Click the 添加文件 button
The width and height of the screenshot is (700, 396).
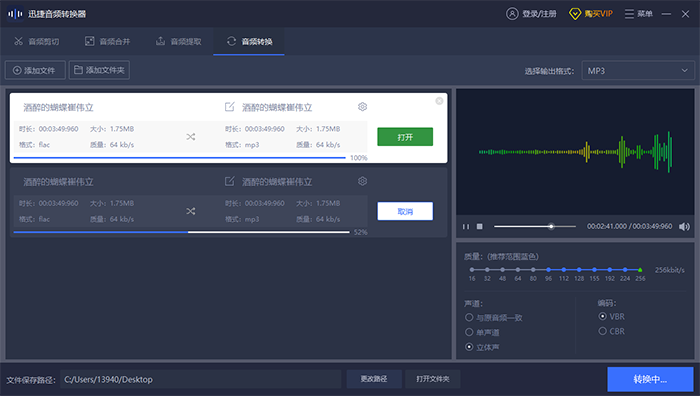point(35,70)
